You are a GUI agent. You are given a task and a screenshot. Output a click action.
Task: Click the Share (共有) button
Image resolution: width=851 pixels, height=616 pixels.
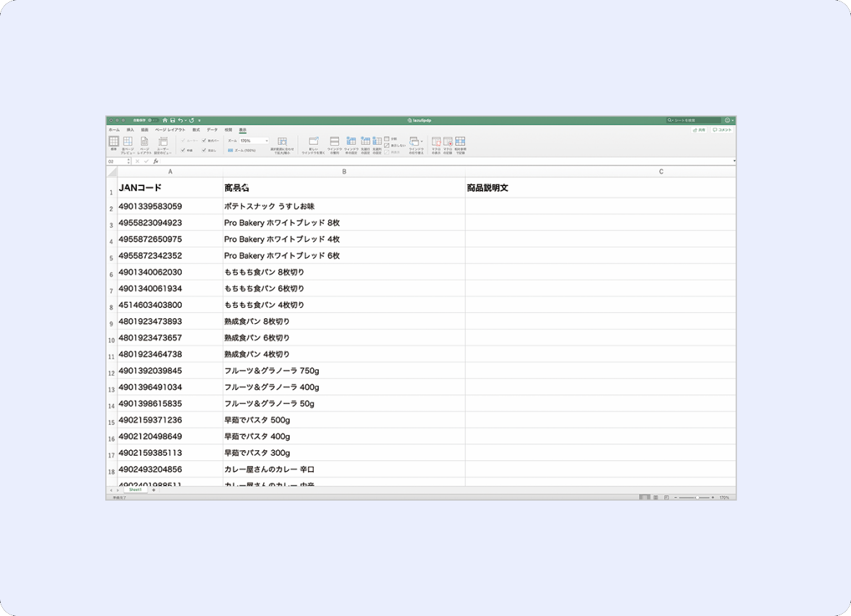coord(699,130)
